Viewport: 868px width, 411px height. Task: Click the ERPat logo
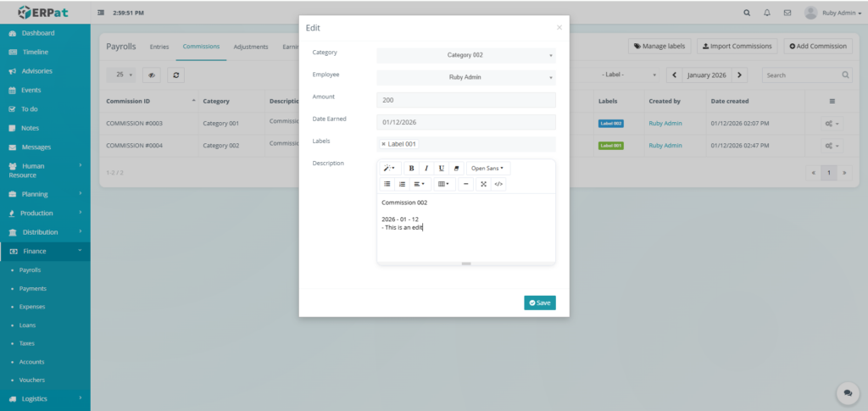pyautogui.click(x=43, y=12)
